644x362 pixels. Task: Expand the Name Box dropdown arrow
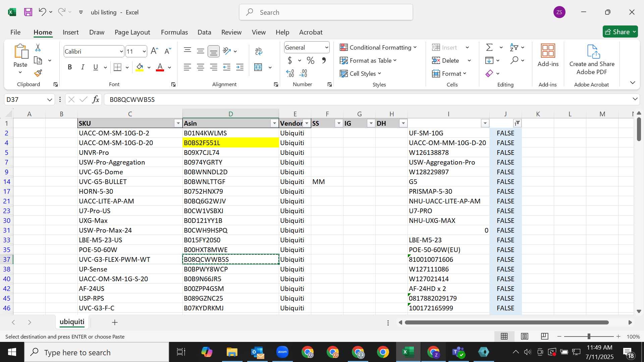click(50, 100)
